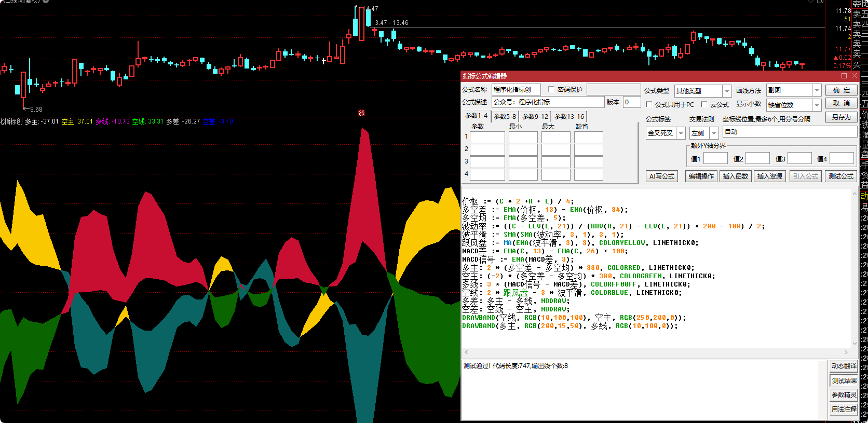Open the 公式类型 dropdown
The height and width of the screenshot is (423, 868).
[727, 91]
